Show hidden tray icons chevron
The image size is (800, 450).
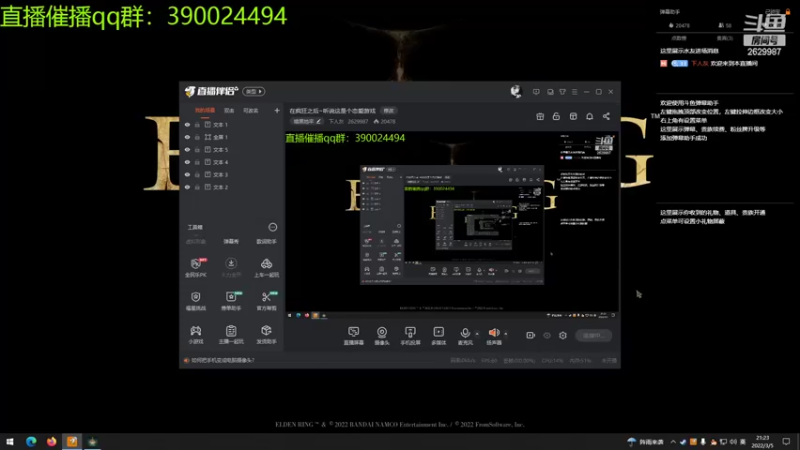673,442
